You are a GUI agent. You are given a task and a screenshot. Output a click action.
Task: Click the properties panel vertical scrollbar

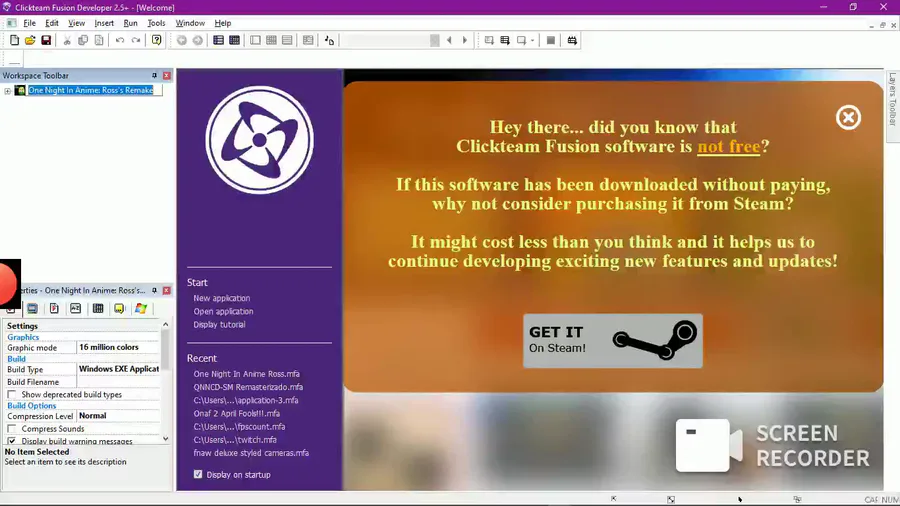tap(165, 382)
